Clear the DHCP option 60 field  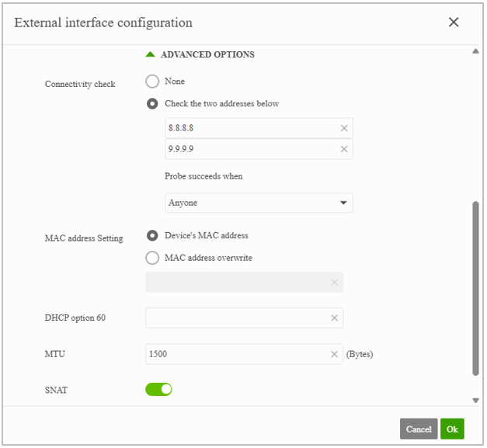(x=334, y=318)
